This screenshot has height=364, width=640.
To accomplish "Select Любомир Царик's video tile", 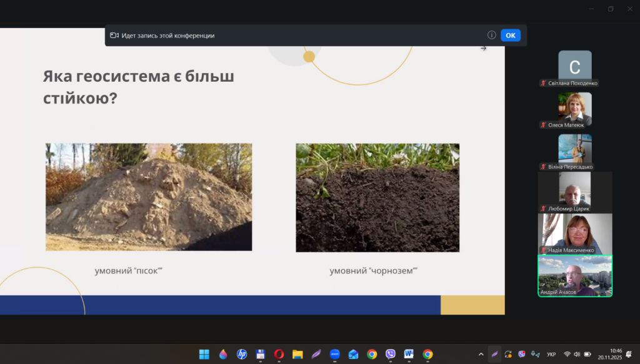I will coord(574,192).
